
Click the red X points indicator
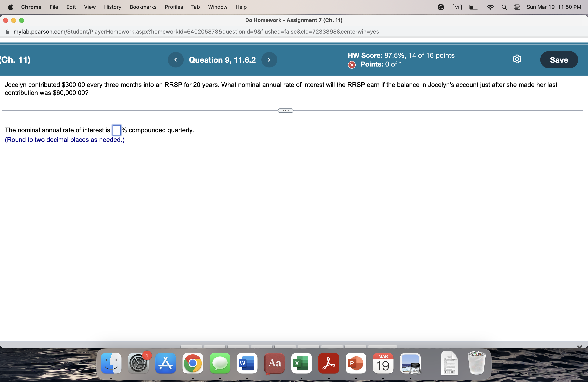352,65
